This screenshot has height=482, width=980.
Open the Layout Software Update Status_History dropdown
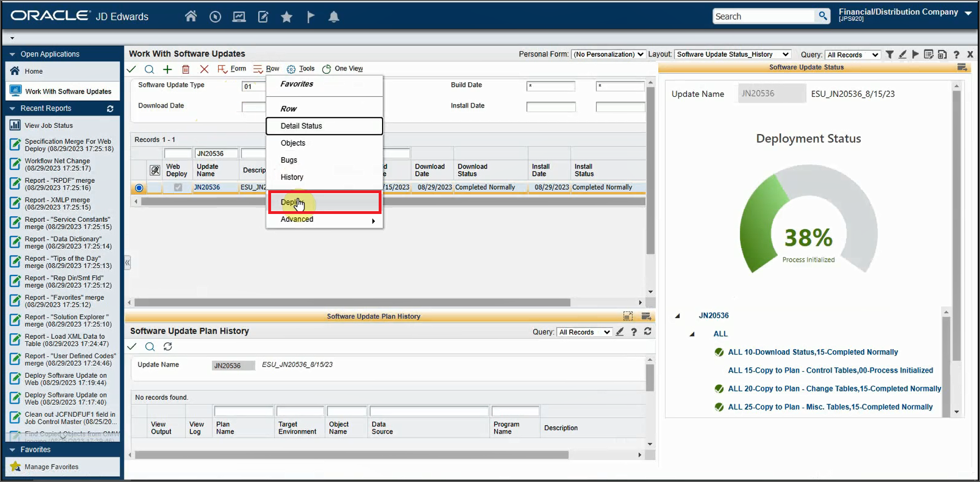click(733, 55)
